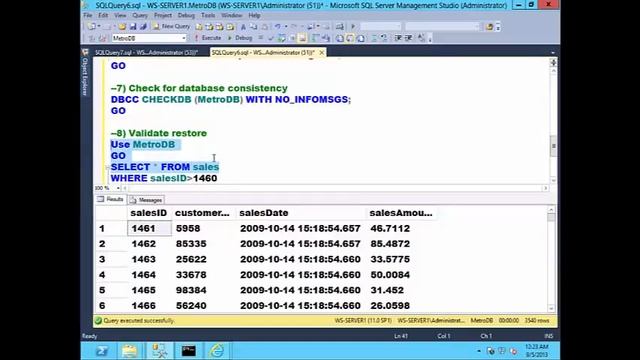Open File Explorer from the taskbar
Screen dimensions: 640x360
coord(130,351)
